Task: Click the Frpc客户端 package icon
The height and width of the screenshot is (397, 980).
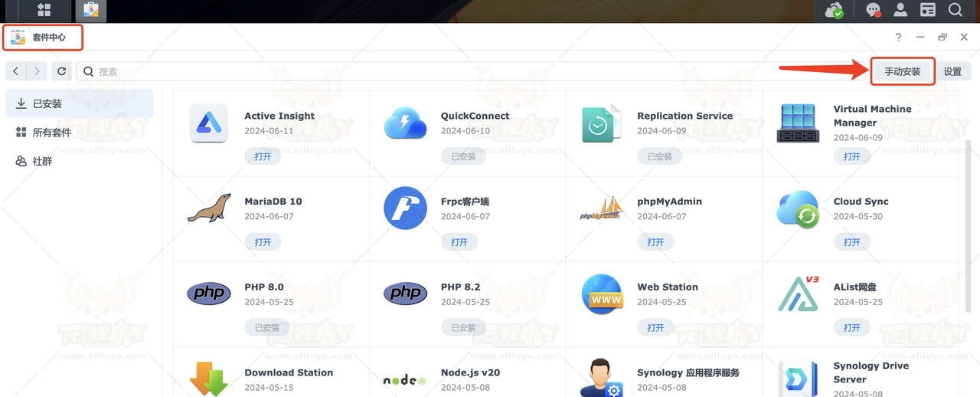Action: point(405,208)
